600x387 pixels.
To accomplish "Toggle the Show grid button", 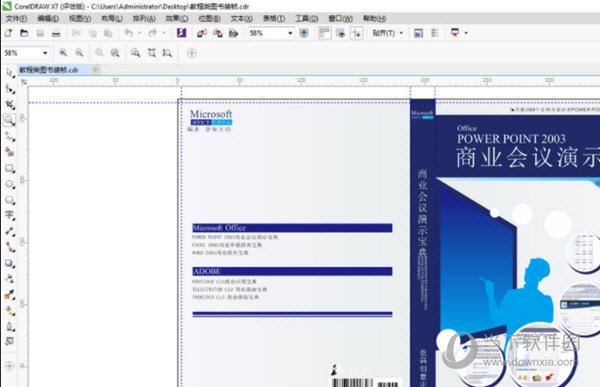I will (x=341, y=33).
